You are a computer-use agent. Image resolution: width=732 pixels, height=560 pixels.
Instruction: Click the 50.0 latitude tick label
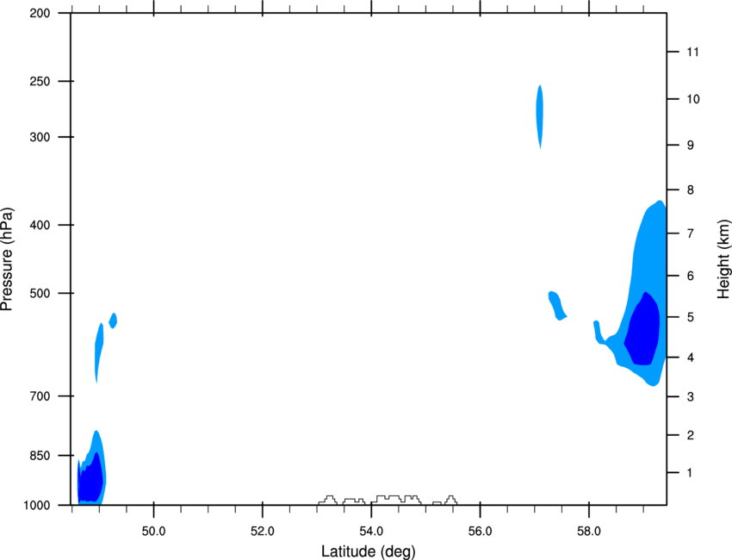click(153, 531)
